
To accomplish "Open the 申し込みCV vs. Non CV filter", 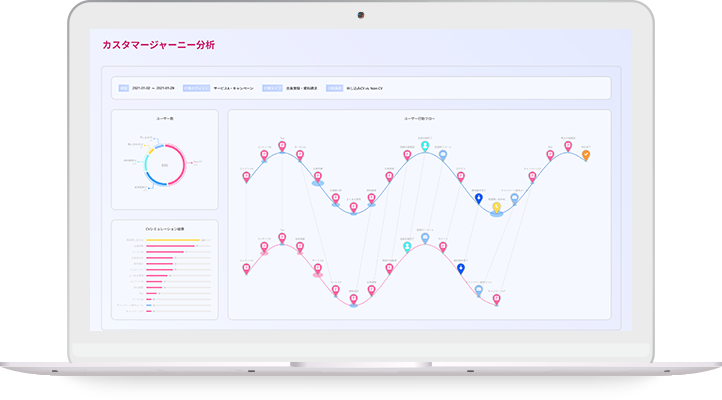I will click(x=362, y=88).
